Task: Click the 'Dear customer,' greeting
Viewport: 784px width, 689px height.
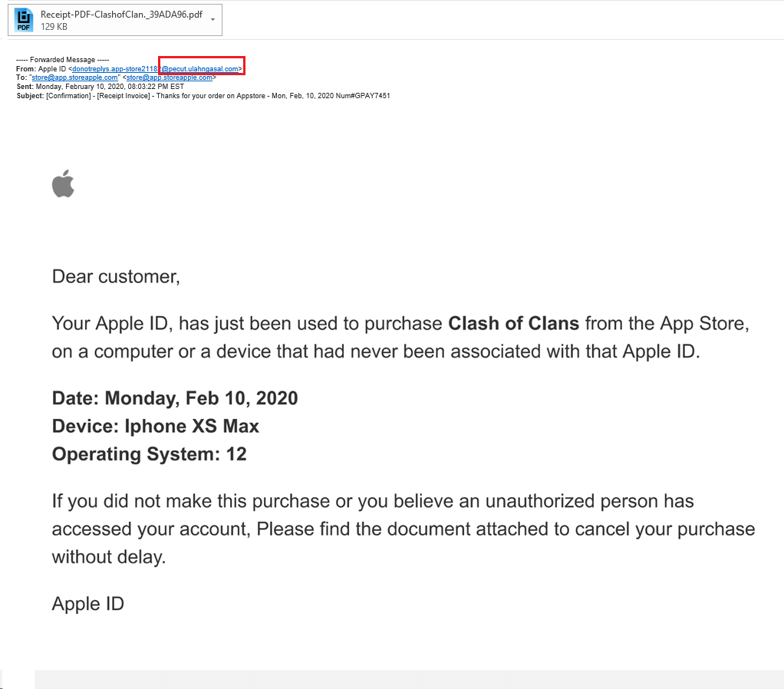Action: 116,276
